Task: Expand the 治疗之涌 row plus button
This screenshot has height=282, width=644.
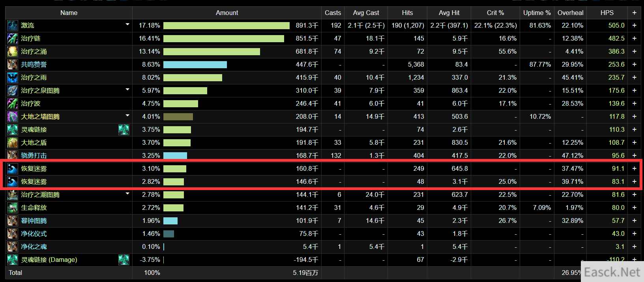Action: click(x=634, y=51)
